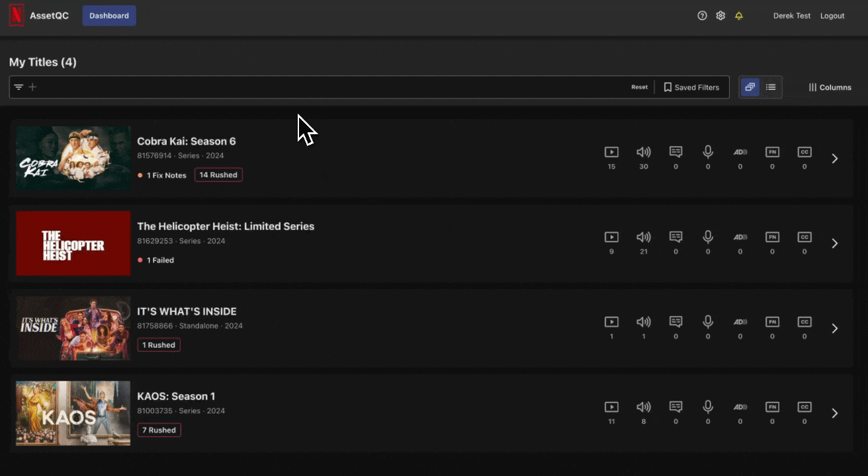The width and height of the screenshot is (868, 476).
Task: Open the Help question mark icon
Action: 703,16
